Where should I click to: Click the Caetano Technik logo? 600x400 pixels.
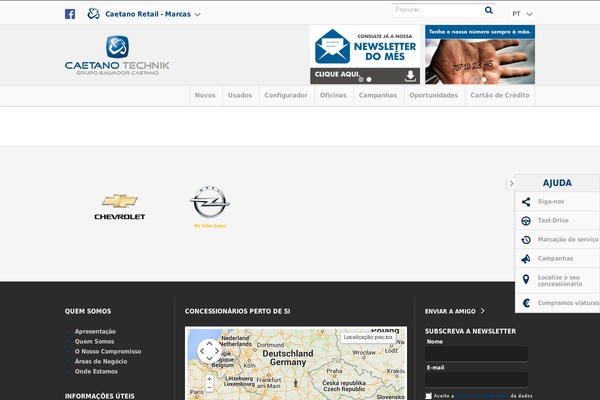click(x=117, y=55)
